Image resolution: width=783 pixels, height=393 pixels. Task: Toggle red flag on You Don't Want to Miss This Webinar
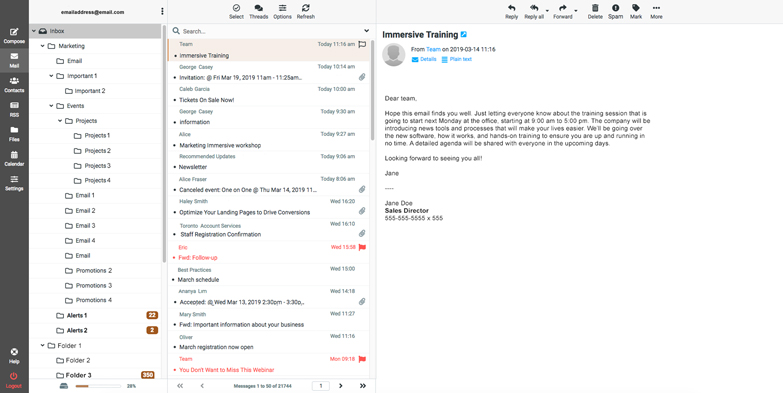tap(363, 359)
